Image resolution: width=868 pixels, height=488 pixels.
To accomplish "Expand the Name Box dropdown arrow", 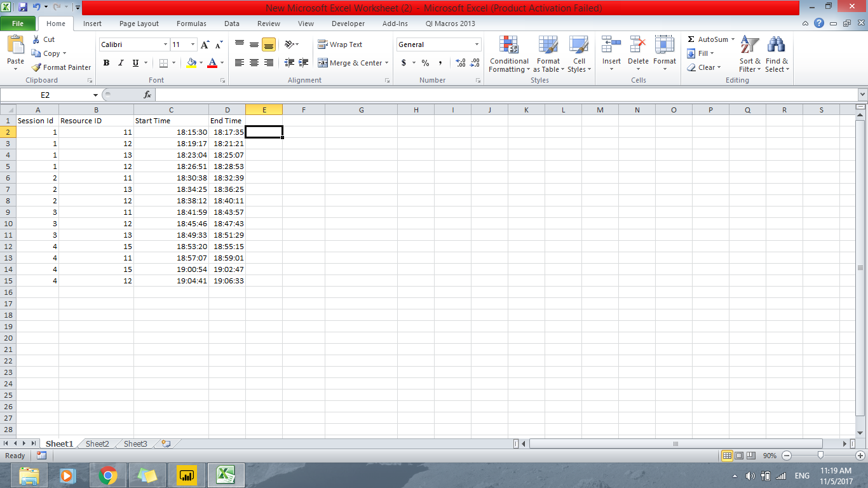I will 95,95.
